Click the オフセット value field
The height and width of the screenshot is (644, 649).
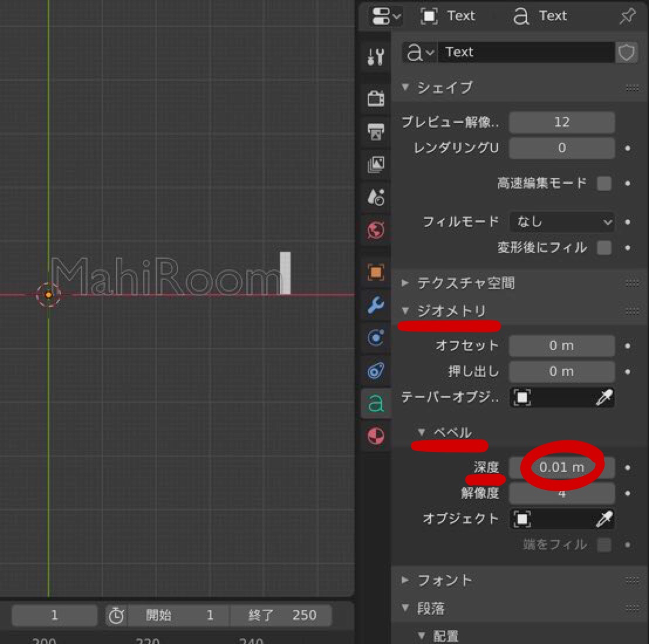click(561, 345)
